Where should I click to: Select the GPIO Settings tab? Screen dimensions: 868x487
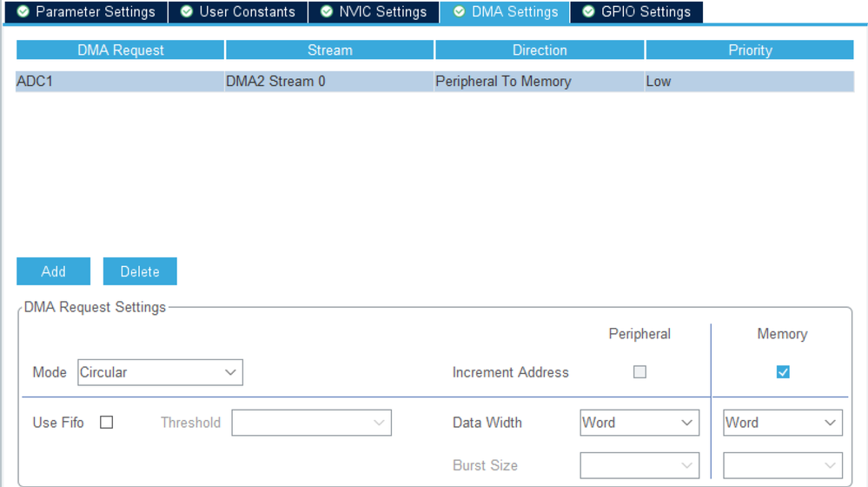[637, 11]
